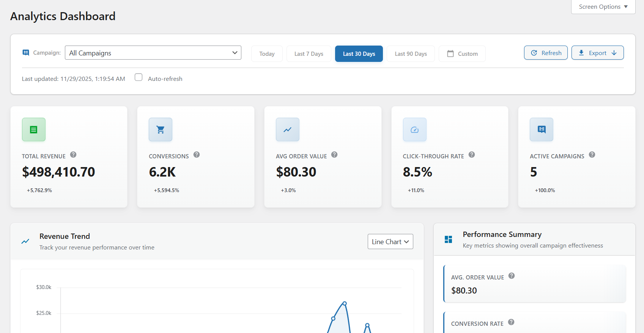Open help tooltip beside Avg Order Value card
The height and width of the screenshot is (333, 644).
(x=334, y=155)
